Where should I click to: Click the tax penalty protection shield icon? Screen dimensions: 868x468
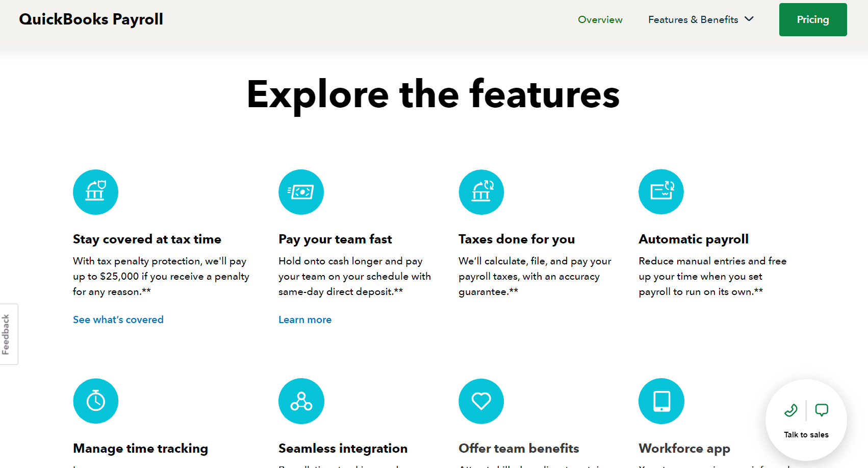click(95, 192)
